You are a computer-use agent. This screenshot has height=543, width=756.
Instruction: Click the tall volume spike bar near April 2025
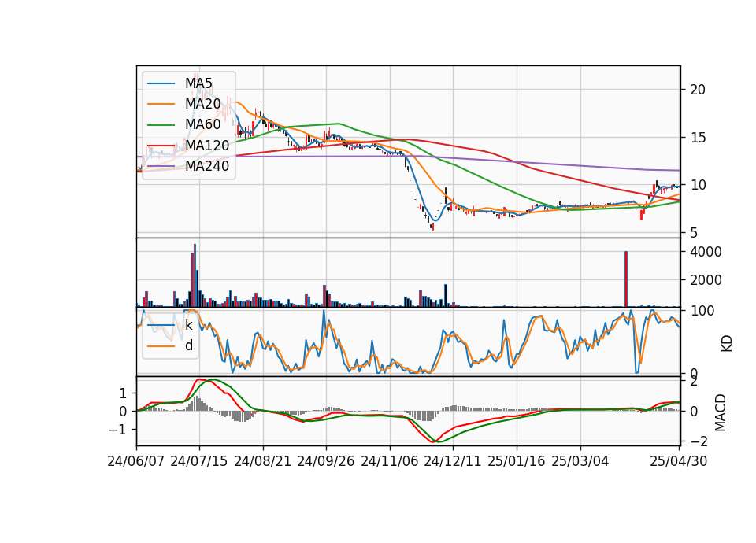pyautogui.click(x=626, y=279)
